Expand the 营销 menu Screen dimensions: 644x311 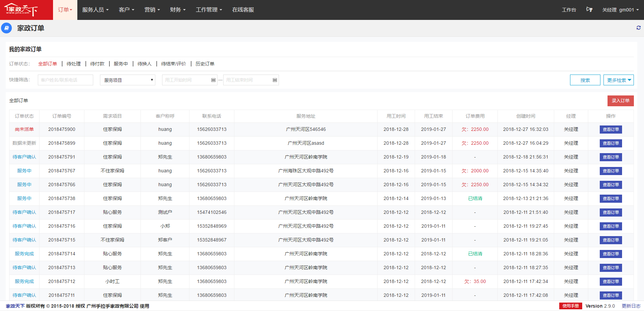152,10
